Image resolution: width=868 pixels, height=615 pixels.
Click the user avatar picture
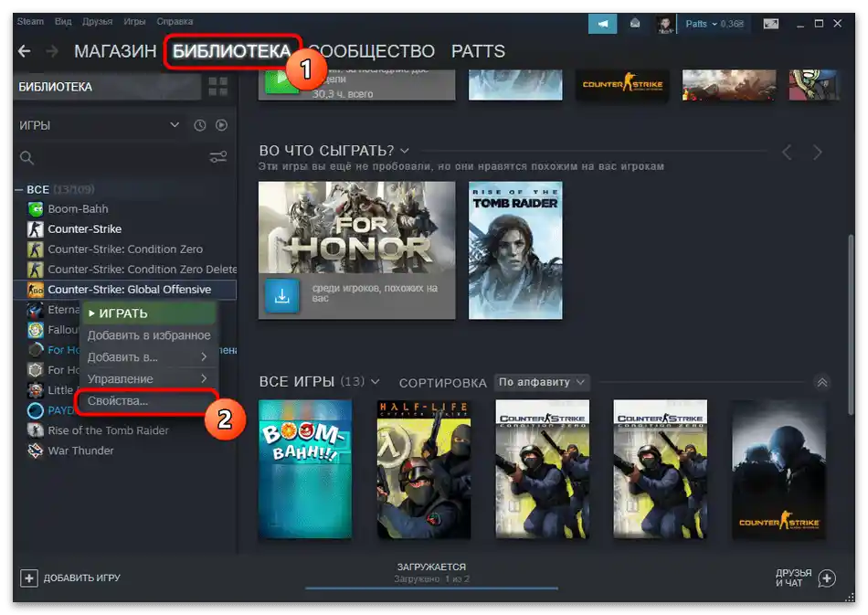[x=665, y=25]
